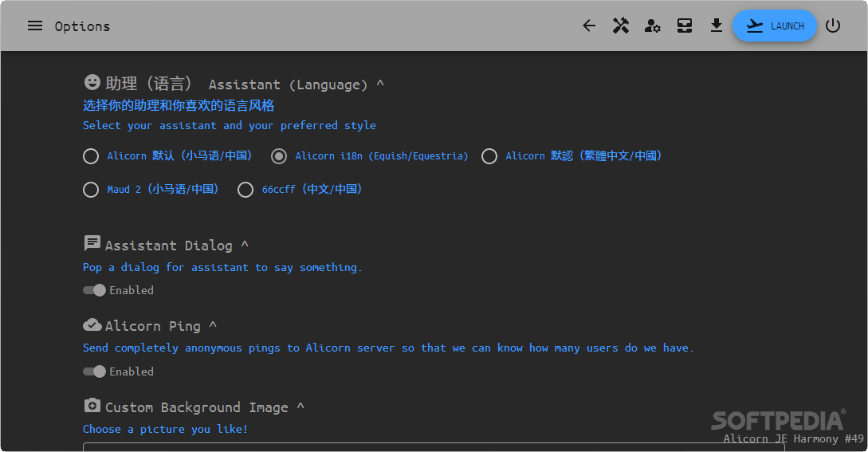The width and height of the screenshot is (868, 452).
Task: Select Maud 2 (小马语/中国) radio option
Action: pos(91,190)
